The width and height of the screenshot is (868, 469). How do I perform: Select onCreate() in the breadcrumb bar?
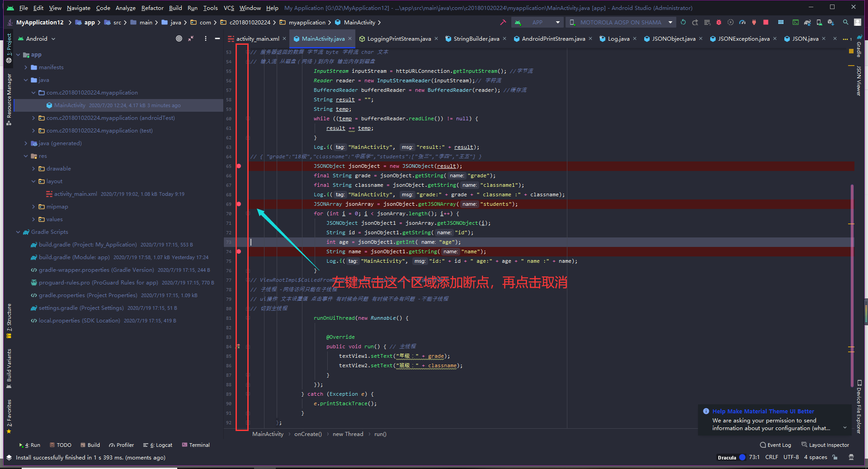307,434
